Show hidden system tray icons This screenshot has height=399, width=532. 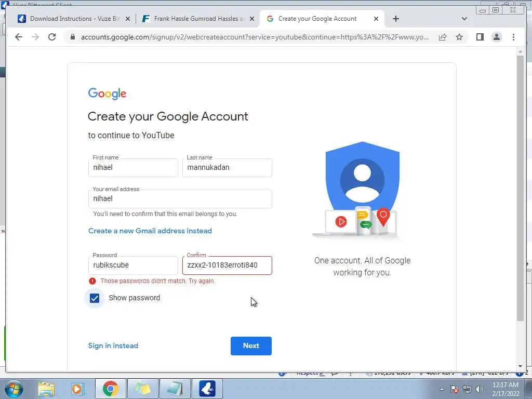(x=442, y=389)
